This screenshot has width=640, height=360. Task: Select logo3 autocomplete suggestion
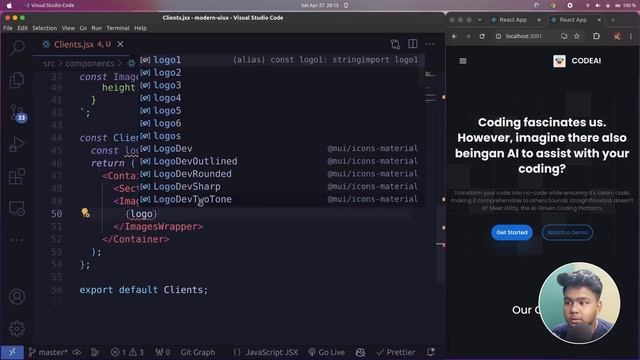(282, 85)
